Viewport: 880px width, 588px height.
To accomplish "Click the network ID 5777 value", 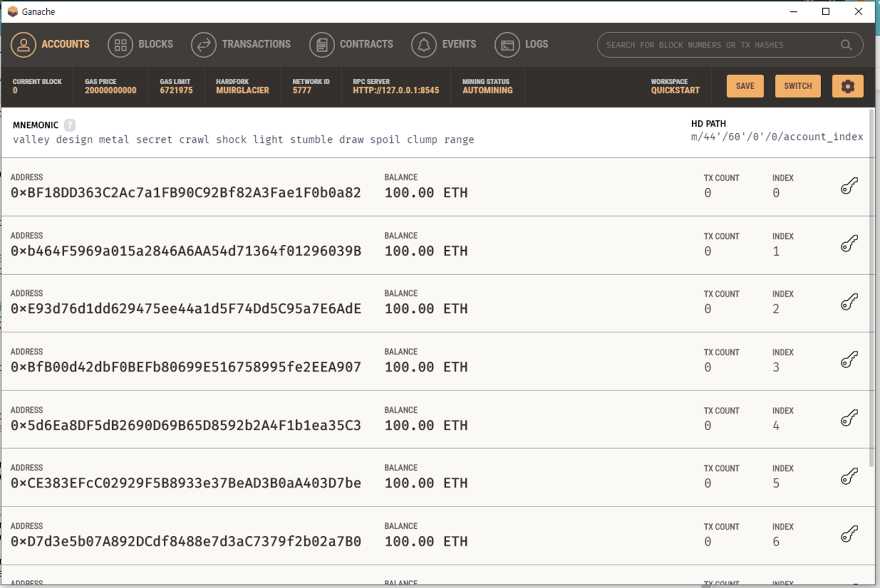I will tap(301, 90).
